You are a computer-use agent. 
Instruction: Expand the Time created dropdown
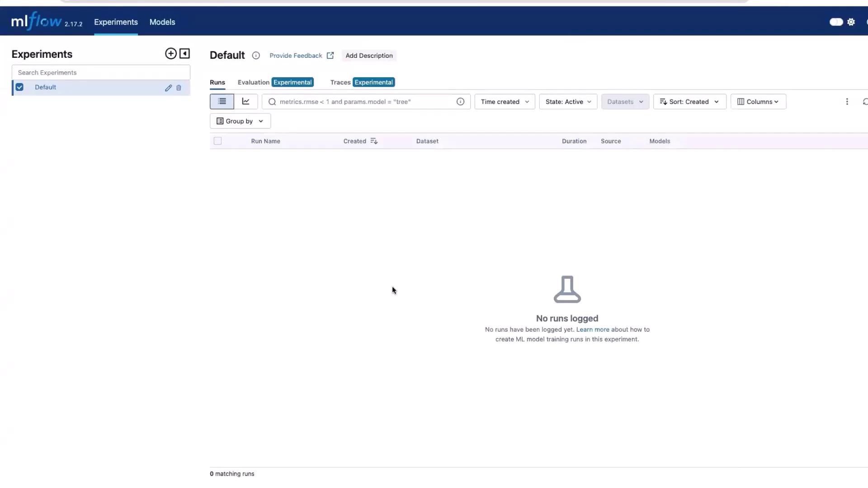click(x=505, y=102)
